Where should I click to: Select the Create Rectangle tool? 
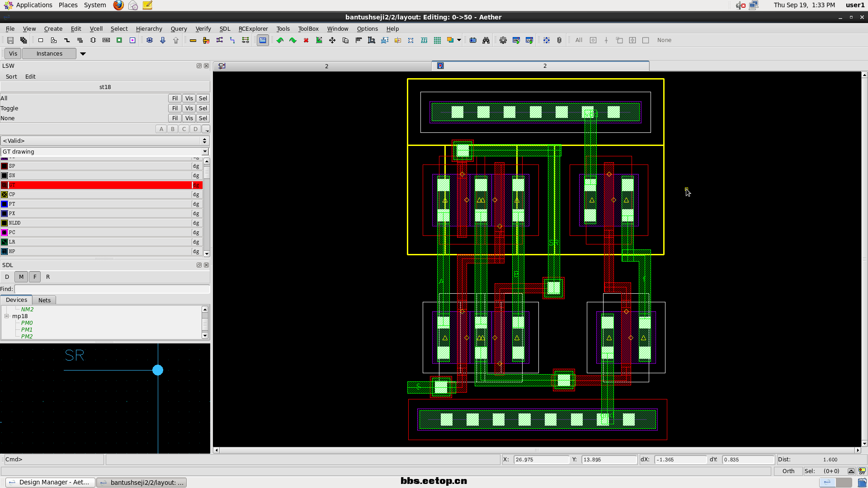click(x=41, y=40)
